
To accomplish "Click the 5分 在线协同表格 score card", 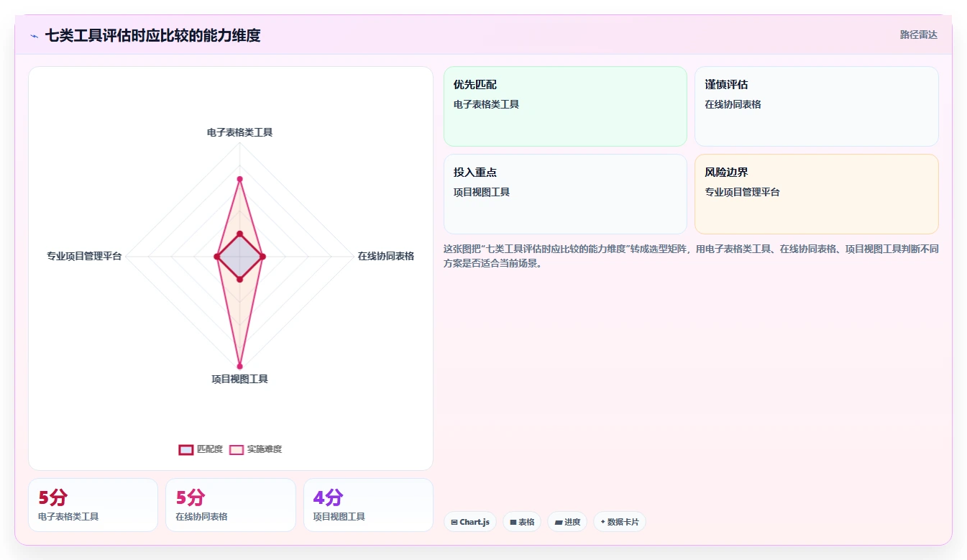I will coord(230,505).
